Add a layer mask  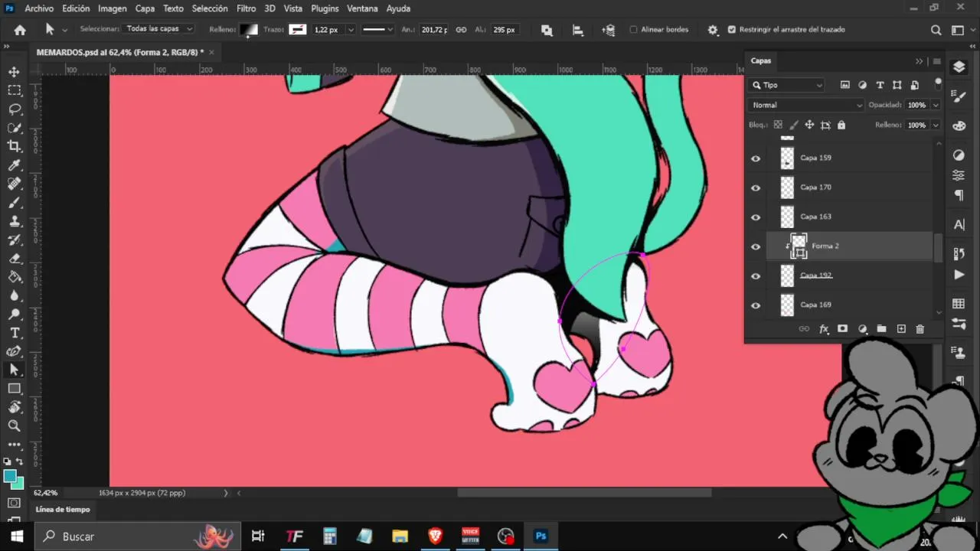click(x=842, y=329)
